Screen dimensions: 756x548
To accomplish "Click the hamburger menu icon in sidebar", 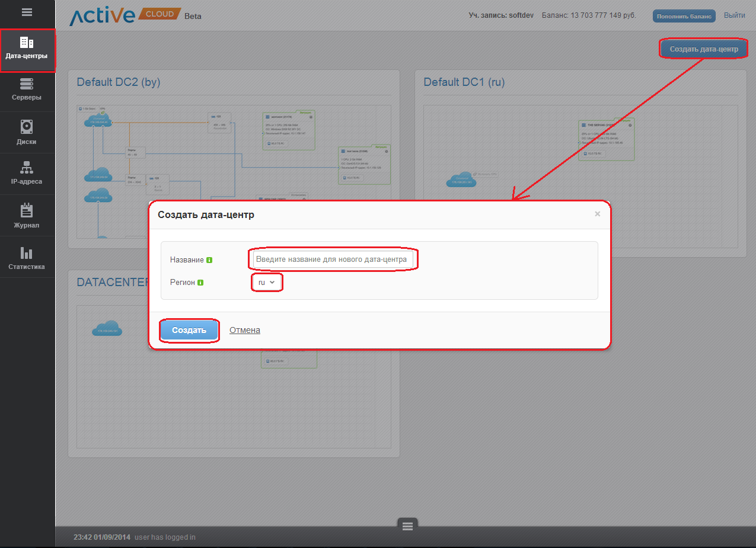I will [x=27, y=12].
